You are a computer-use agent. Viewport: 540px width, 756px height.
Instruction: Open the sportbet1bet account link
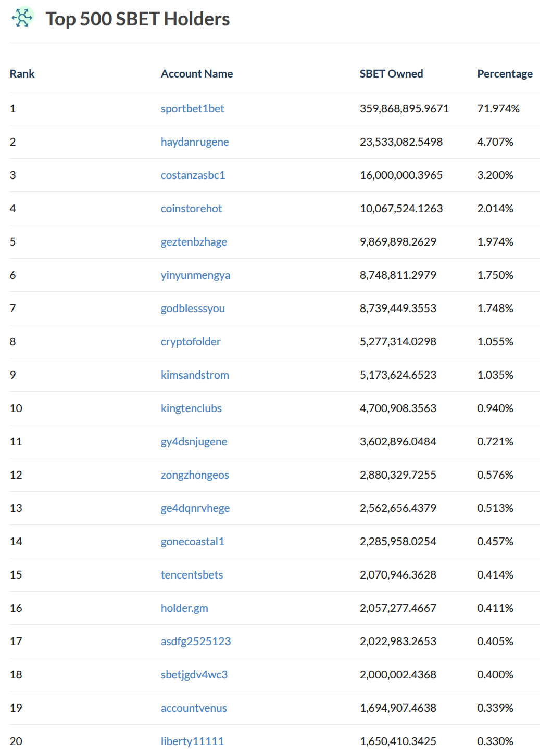tap(192, 109)
